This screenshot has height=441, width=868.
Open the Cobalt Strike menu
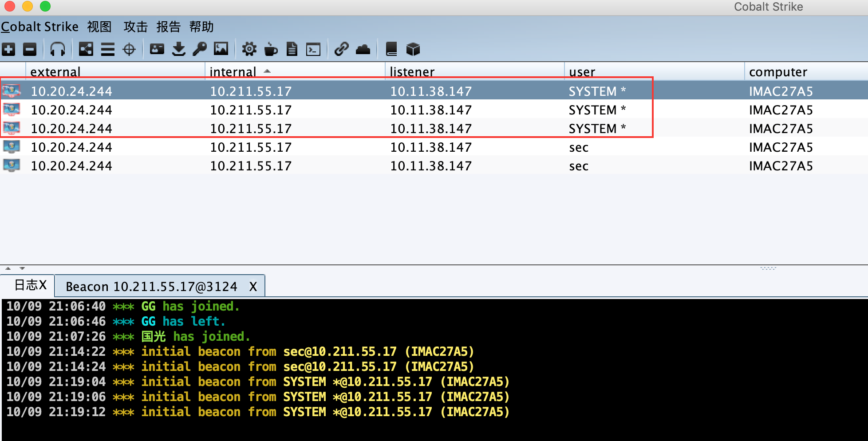tap(39, 27)
